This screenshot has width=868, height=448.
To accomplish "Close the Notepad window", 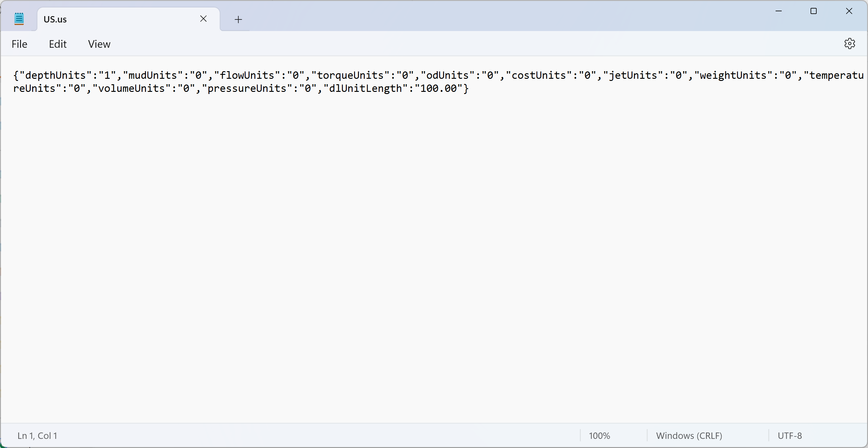I will click(849, 11).
